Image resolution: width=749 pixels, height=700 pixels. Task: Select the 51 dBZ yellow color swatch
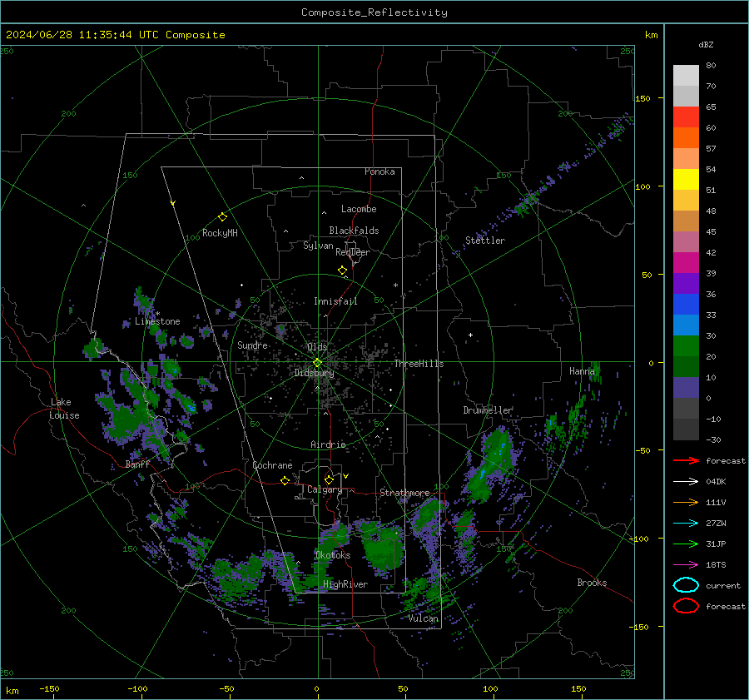[686, 180]
